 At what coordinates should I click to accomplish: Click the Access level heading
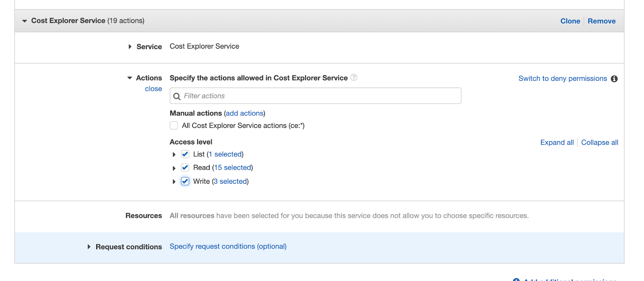(x=191, y=142)
